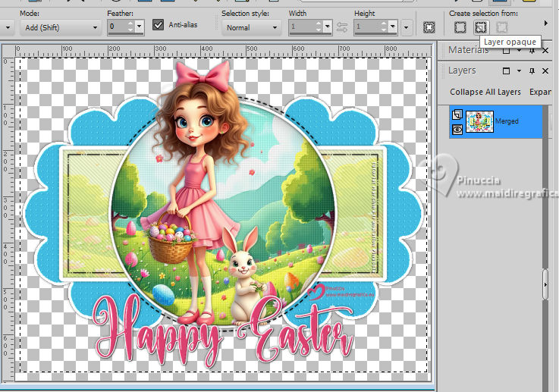
Task: Click the Layer opaque selection icon
Action: tap(480, 27)
